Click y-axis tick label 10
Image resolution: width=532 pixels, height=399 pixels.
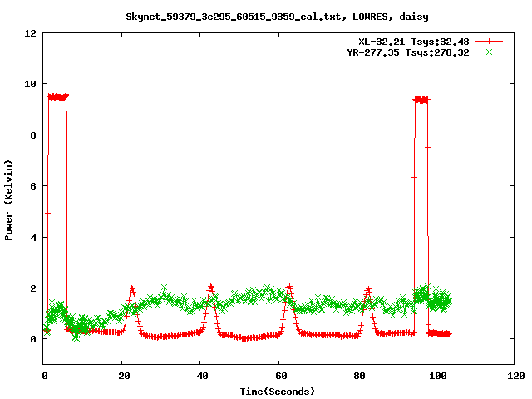(30, 84)
